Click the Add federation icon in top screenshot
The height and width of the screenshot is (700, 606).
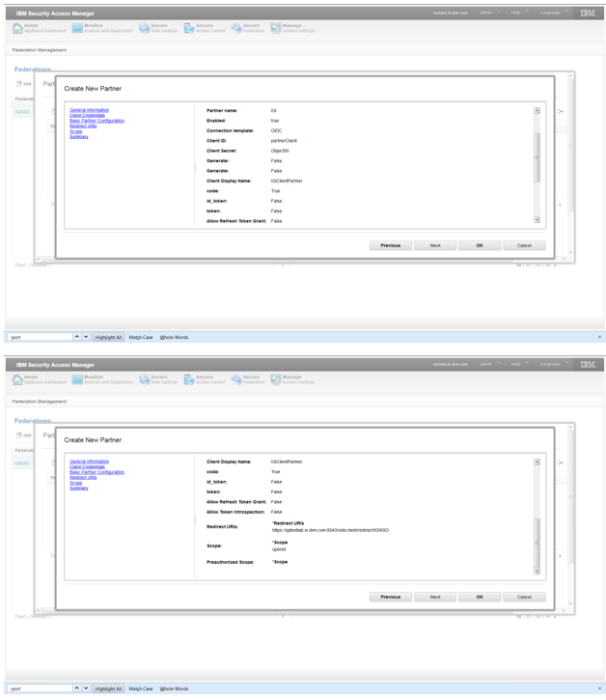(24, 84)
